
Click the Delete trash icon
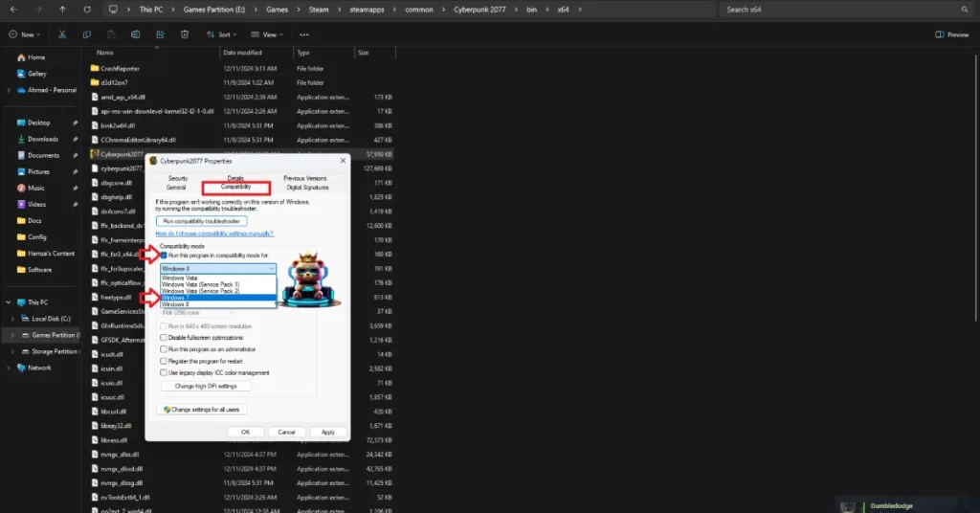point(185,34)
